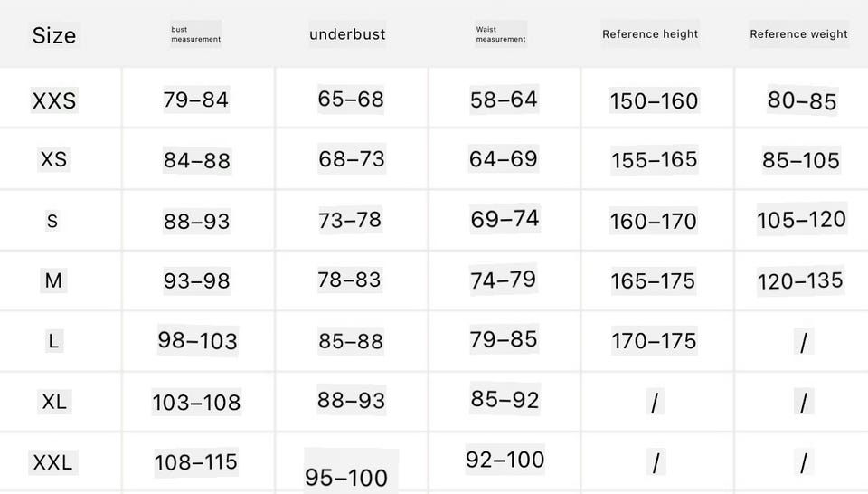Screen dimensions: 868x494
Task: Click the Size column header
Action: pos(54,35)
